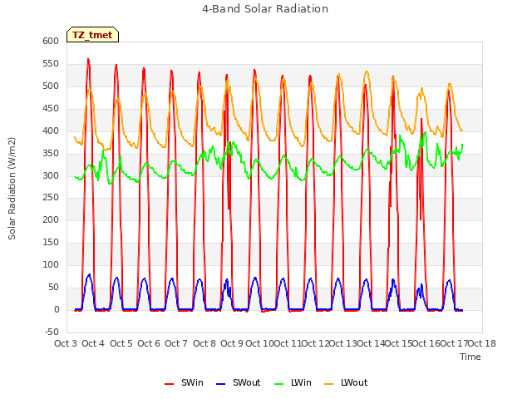The height and width of the screenshot is (399, 532).
Task: Click the Oct 6 x-axis tick label
Action: point(149,343)
